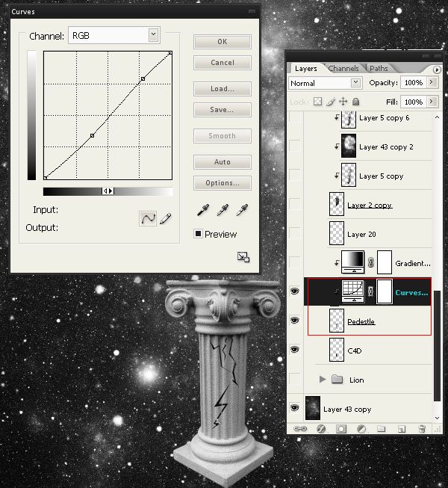Choose the pencil draw-curve tool

point(166,218)
